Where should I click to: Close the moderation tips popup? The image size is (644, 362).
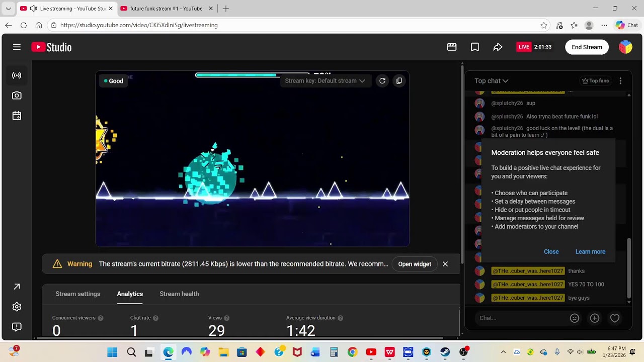click(x=551, y=251)
